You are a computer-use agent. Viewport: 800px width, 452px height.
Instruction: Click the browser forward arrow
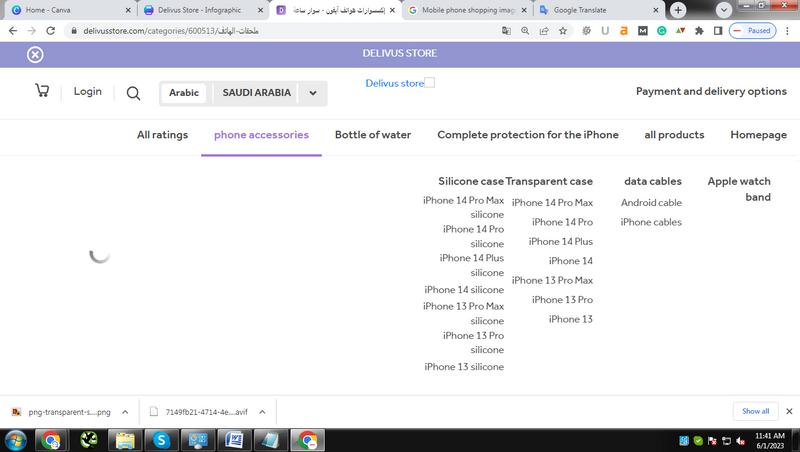coord(32,31)
